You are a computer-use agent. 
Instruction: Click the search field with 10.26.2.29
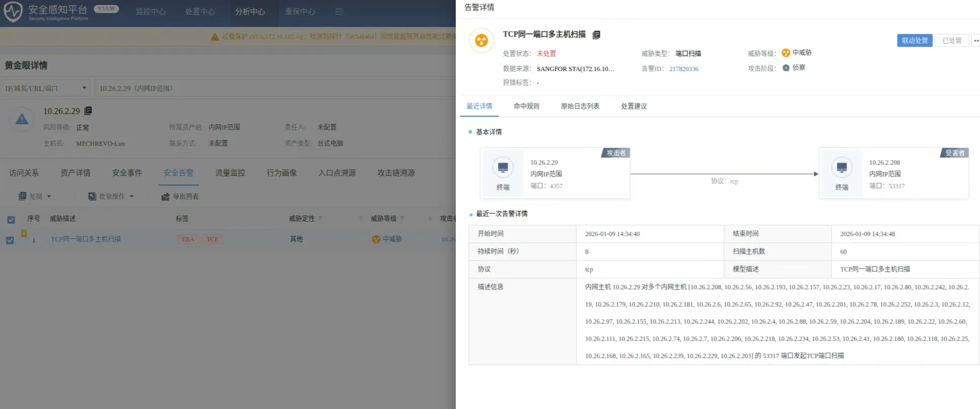click(x=273, y=88)
